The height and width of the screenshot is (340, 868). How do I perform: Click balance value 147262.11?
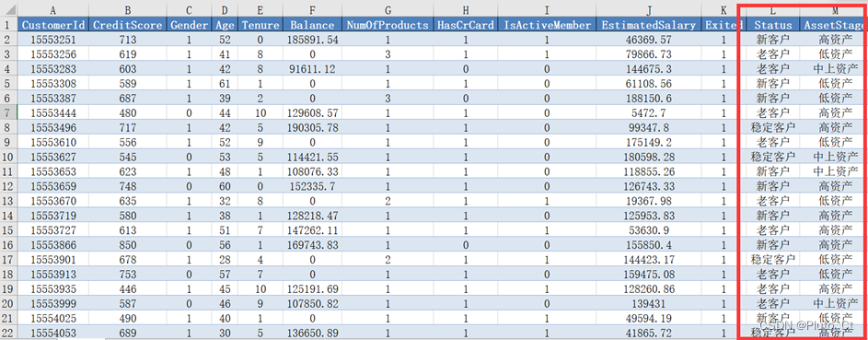[313, 229]
